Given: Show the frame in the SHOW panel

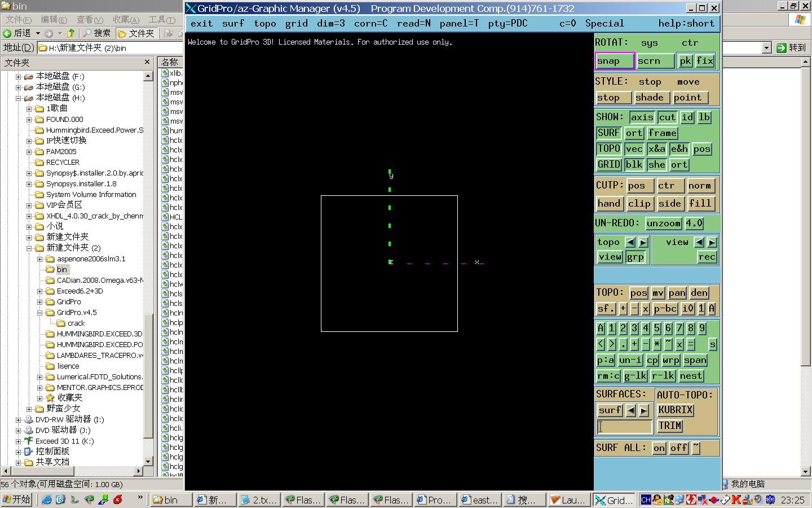Looking at the screenshot, I should click(x=663, y=133).
